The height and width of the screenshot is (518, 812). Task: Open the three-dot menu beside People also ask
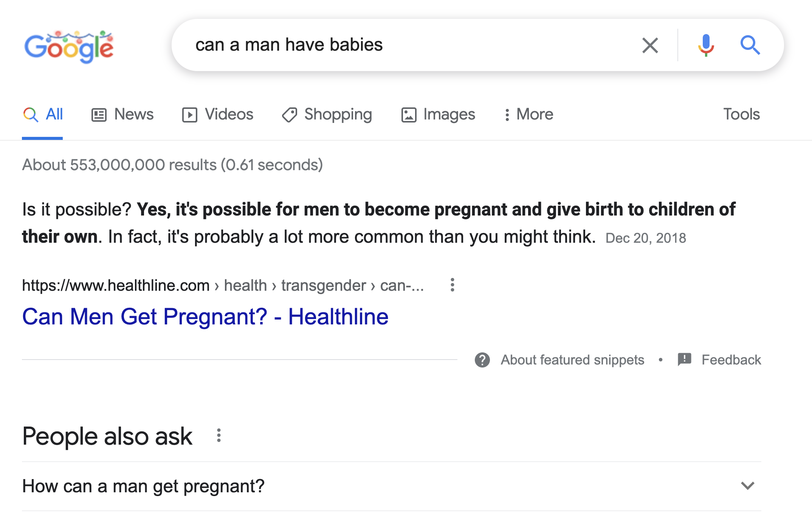click(218, 436)
